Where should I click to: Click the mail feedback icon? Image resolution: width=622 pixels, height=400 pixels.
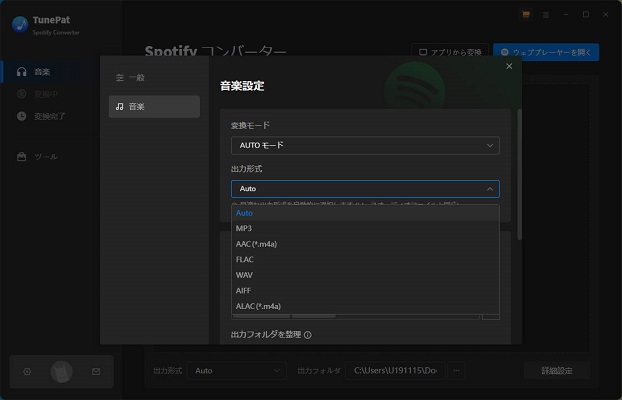click(96, 372)
